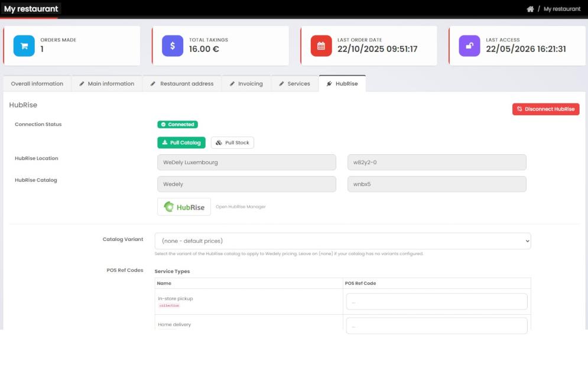
Task: Click the In-store pickup row name
Action: pos(176,298)
